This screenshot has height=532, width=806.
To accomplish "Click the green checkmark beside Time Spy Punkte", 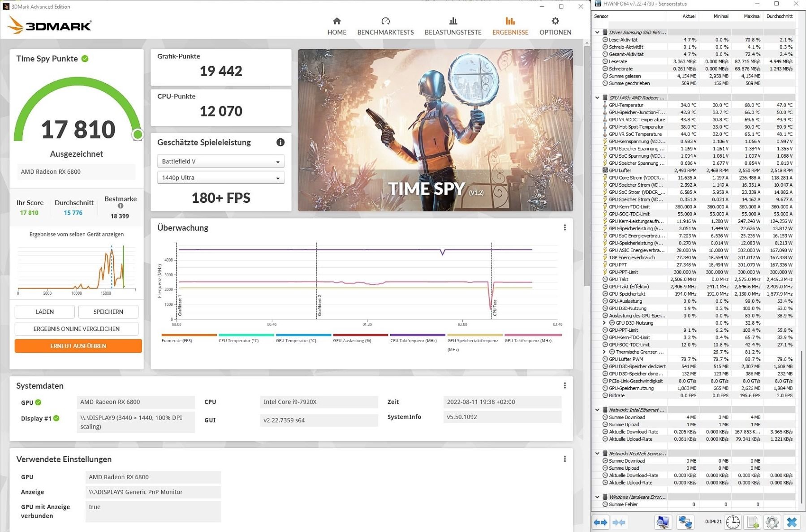I will (85, 59).
